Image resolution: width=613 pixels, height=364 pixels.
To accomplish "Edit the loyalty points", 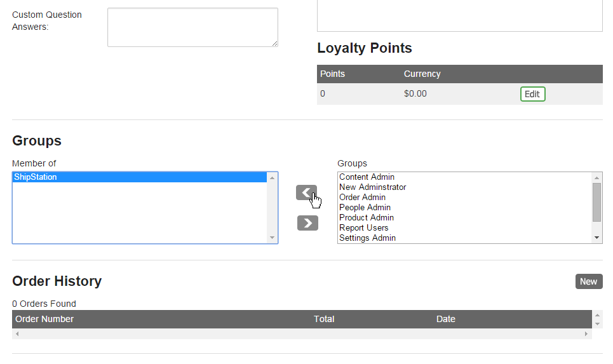I will coord(532,94).
